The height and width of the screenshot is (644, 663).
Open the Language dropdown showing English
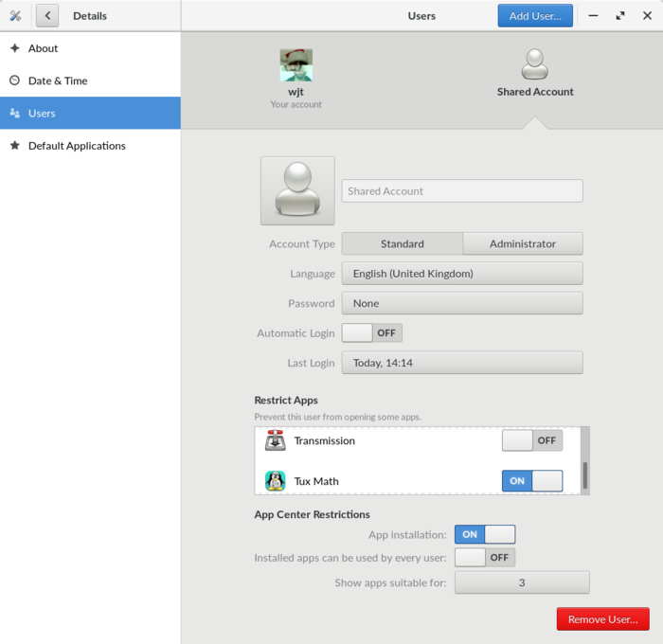[461, 274]
